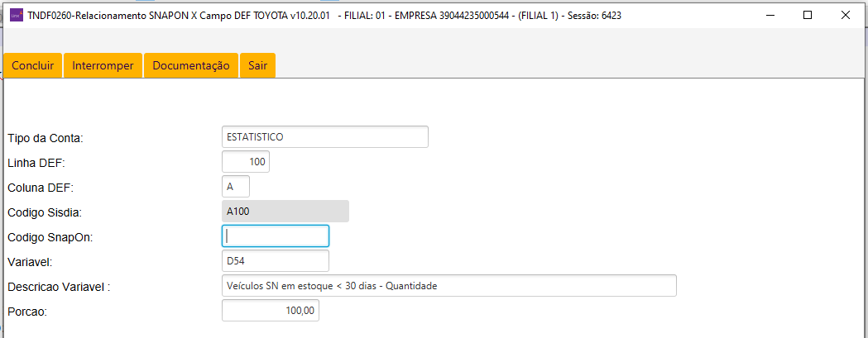The width and height of the screenshot is (868, 338).
Task: Focus the Linha DEF input field
Action: (x=246, y=162)
